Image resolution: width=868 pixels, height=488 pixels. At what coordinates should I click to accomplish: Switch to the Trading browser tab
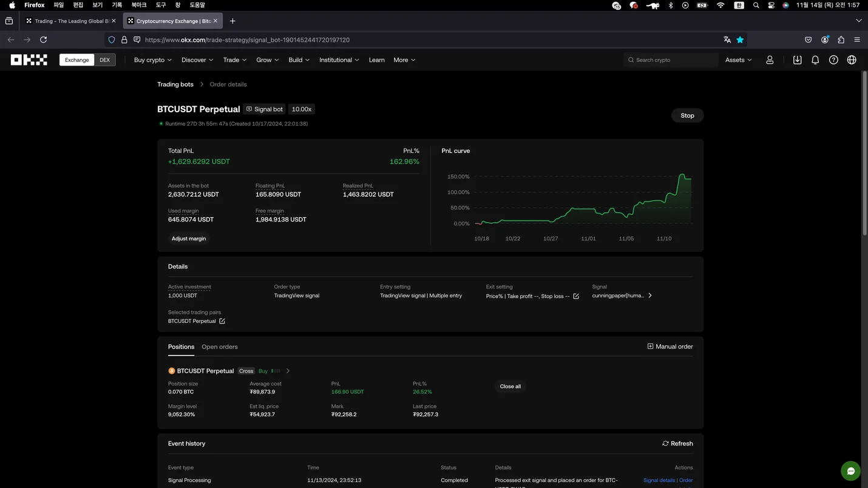[x=71, y=21]
